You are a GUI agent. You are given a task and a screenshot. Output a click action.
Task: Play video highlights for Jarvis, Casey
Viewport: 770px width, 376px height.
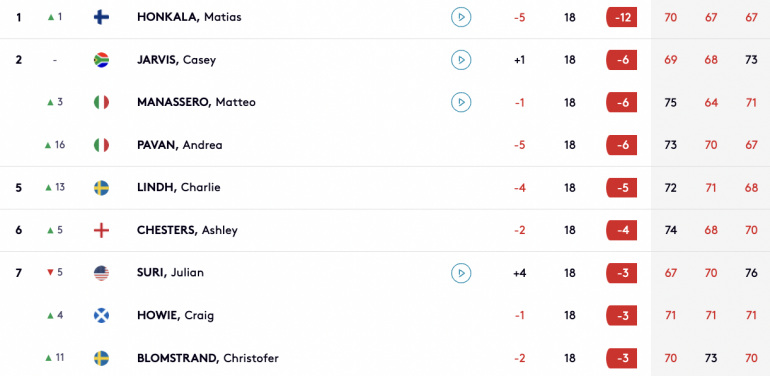[461, 60]
